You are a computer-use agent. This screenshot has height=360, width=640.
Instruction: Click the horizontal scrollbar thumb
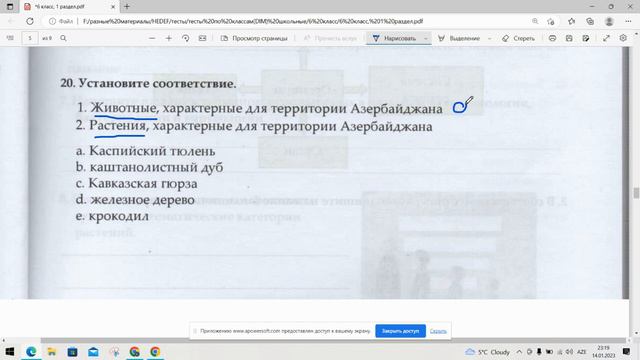pyautogui.click(x=333, y=340)
